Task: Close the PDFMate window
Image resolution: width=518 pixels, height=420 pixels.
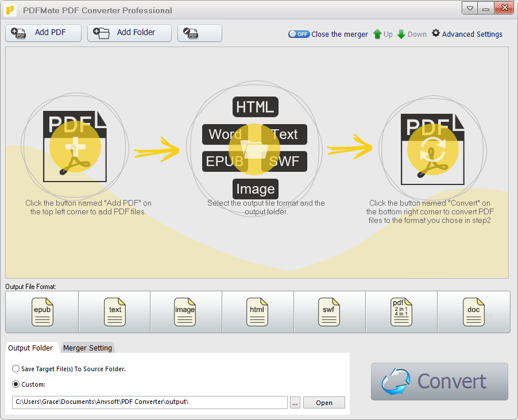Action: 504,8
